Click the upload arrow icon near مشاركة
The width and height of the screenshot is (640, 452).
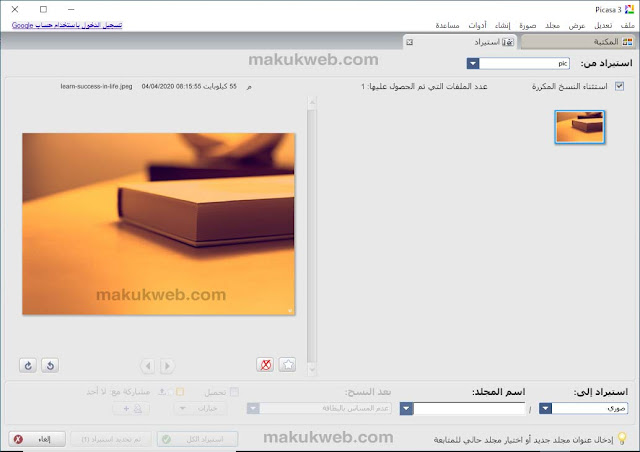pos(162,392)
